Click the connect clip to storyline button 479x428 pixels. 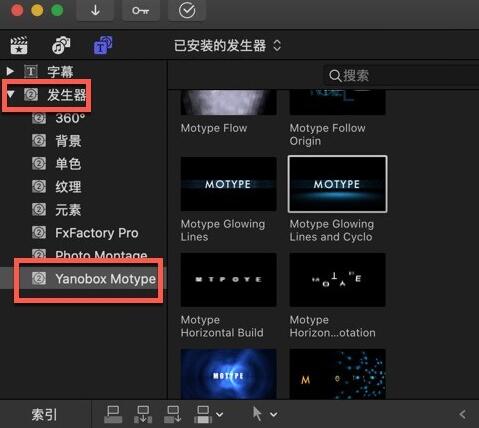[x=113, y=414]
